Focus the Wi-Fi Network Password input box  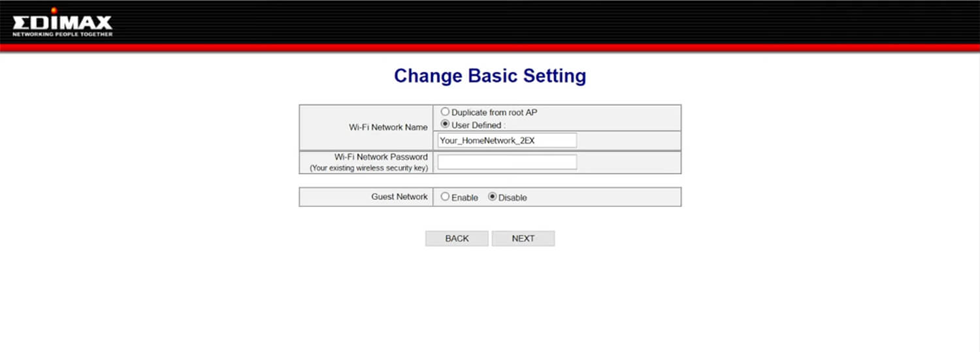pos(507,162)
